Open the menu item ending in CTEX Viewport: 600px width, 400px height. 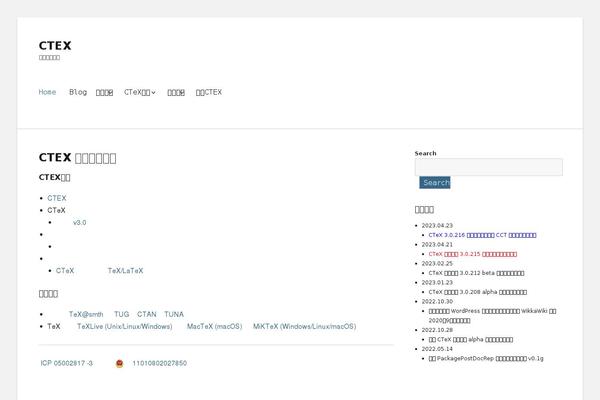(x=209, y=92)
